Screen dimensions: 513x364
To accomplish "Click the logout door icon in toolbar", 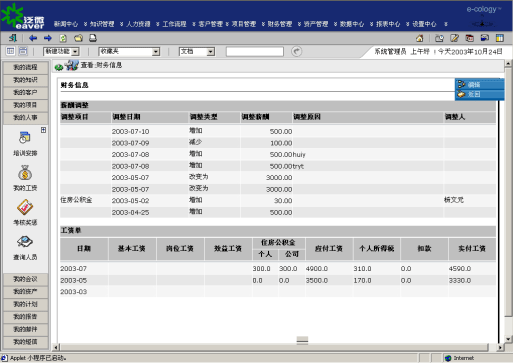I will tap(13, 38).
